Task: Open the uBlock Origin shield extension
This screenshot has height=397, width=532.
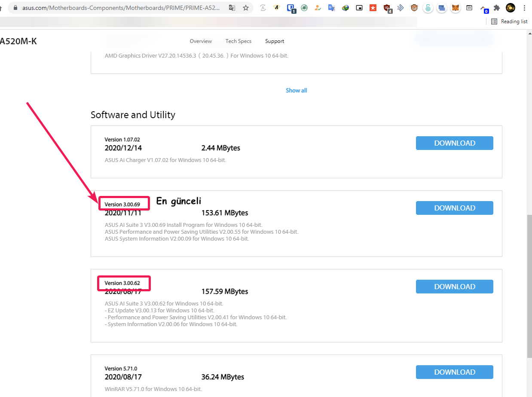Action: coord(387,8)
